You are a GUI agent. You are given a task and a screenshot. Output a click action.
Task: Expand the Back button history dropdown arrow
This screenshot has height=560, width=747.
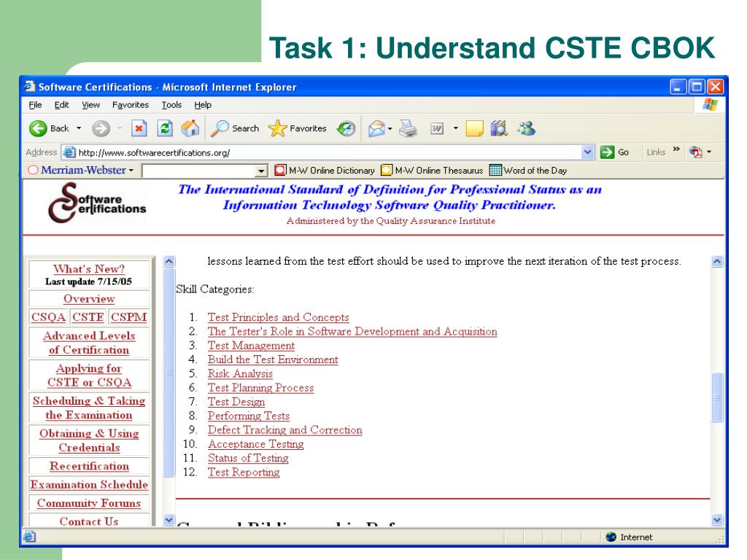pyautogui.click(x=79, y=128)
